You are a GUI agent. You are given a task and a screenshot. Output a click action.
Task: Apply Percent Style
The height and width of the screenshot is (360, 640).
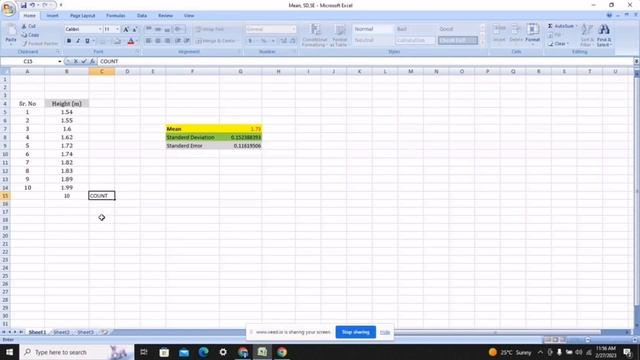[x=264, y=41]
